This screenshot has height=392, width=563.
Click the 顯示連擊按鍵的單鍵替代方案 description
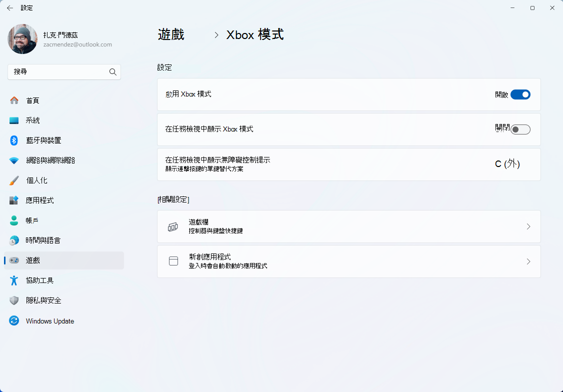pos(204,168)
